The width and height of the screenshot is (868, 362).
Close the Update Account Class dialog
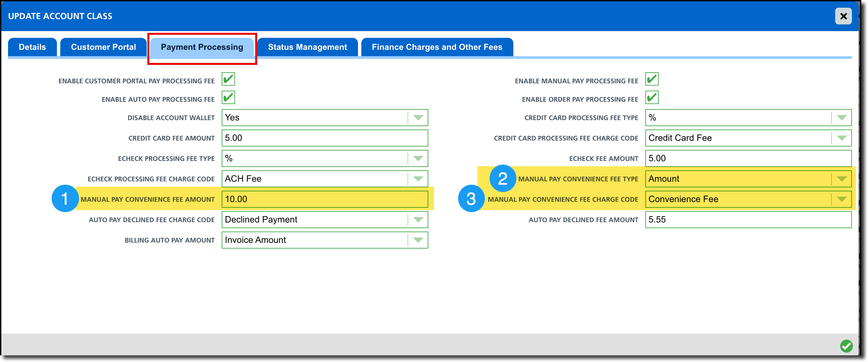pos(843,16)
